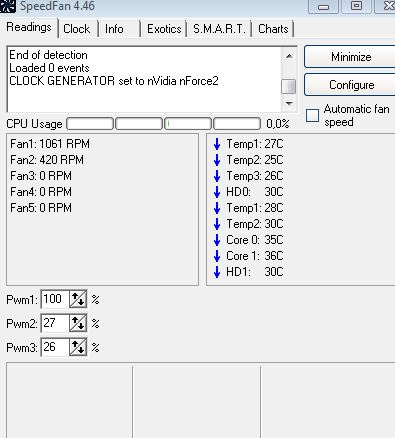Open the Configure dialog

click(x=351, y=85)
